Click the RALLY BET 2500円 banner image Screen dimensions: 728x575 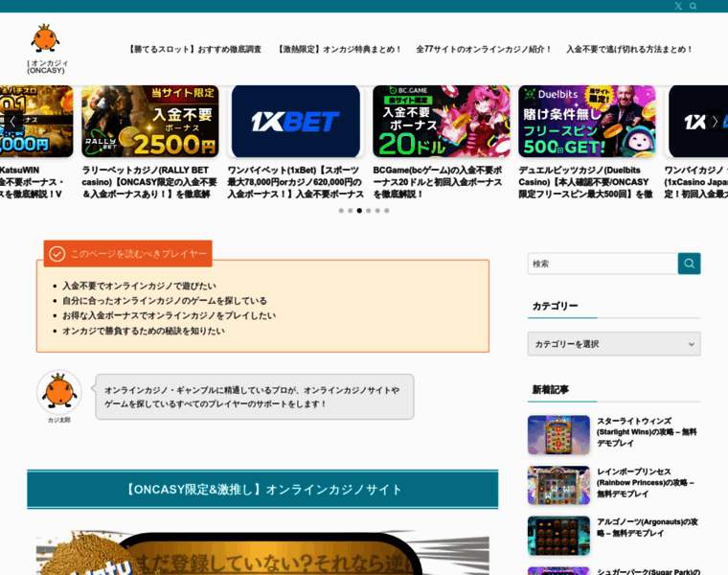point(150,121)
